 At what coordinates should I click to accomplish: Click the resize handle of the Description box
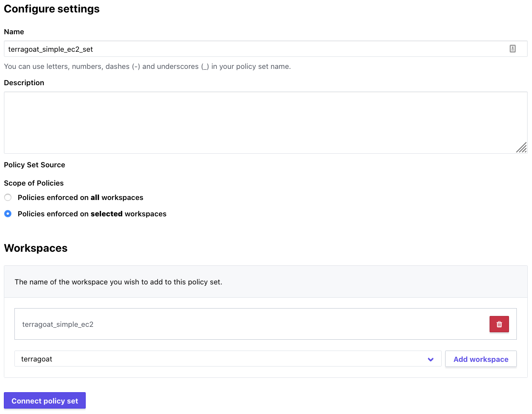[x=521, y=147]
